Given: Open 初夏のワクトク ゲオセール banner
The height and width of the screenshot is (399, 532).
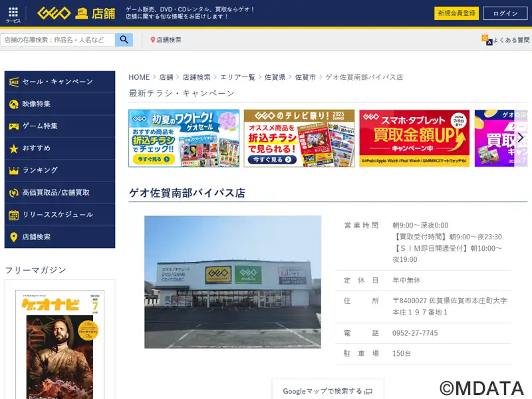Looking at the screenshot, I should (x=184, y=138).
